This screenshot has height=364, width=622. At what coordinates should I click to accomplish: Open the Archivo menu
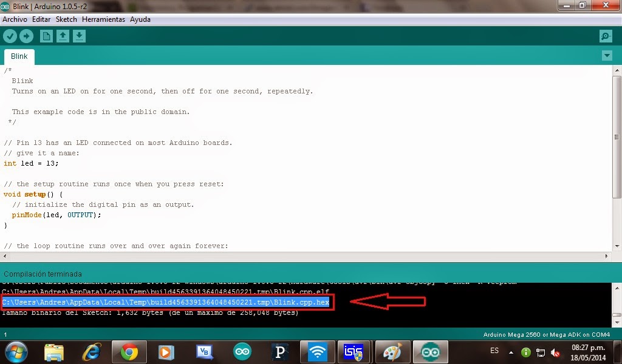[14, 19]
